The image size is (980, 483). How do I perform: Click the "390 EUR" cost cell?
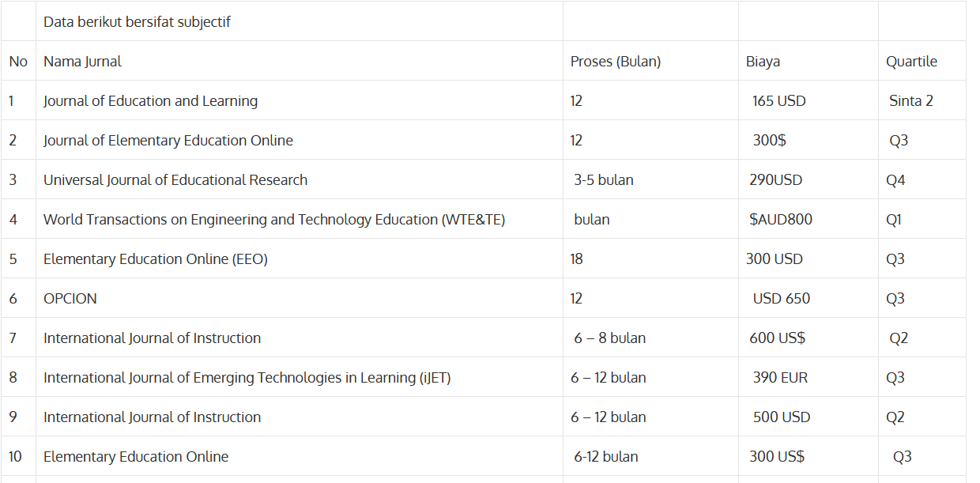[x=780, y=378]
